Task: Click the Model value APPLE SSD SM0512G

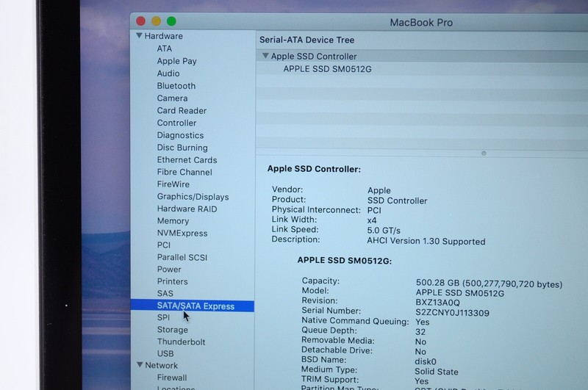Action: tap(460, 293)
